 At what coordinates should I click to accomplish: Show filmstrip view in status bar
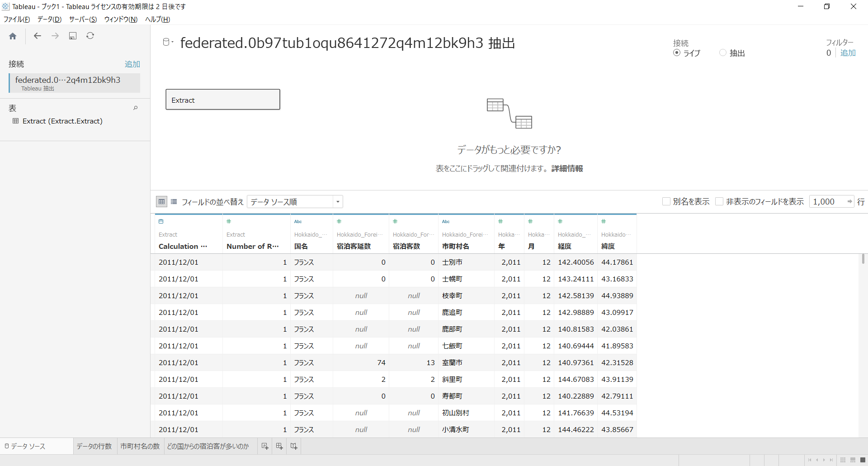click(x=853, y=460)
